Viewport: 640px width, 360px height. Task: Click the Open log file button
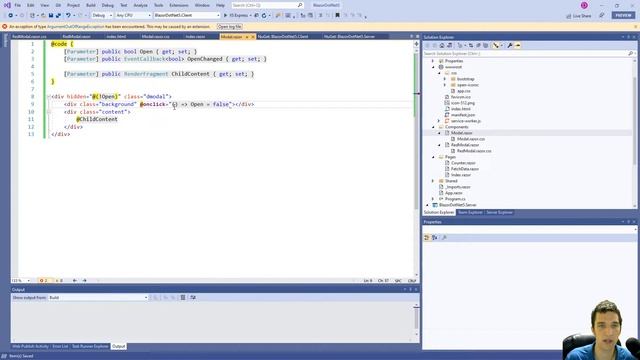229,27
